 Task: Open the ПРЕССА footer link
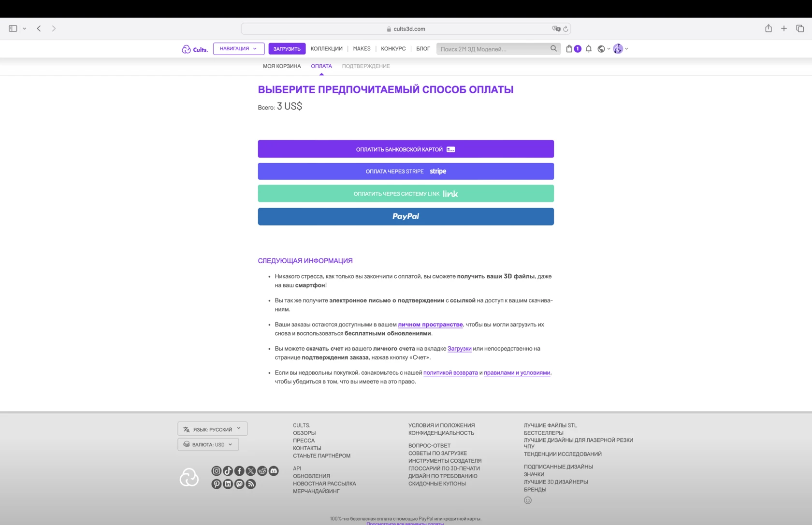coord(304,440)
